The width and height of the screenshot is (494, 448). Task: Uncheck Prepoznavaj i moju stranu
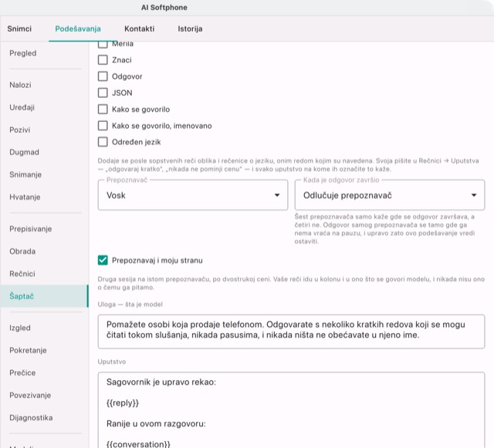click(x=103, y=261)
